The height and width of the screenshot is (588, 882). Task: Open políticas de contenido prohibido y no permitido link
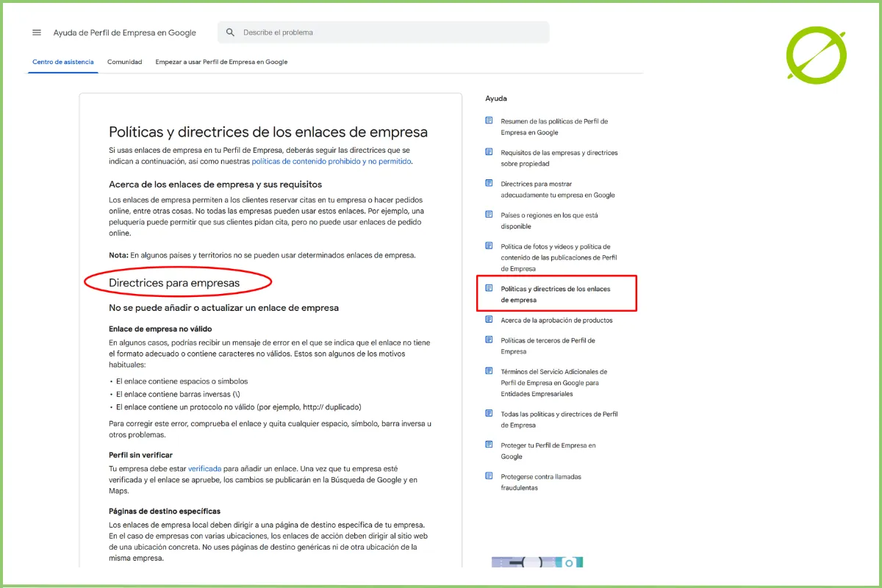(331, 161)
